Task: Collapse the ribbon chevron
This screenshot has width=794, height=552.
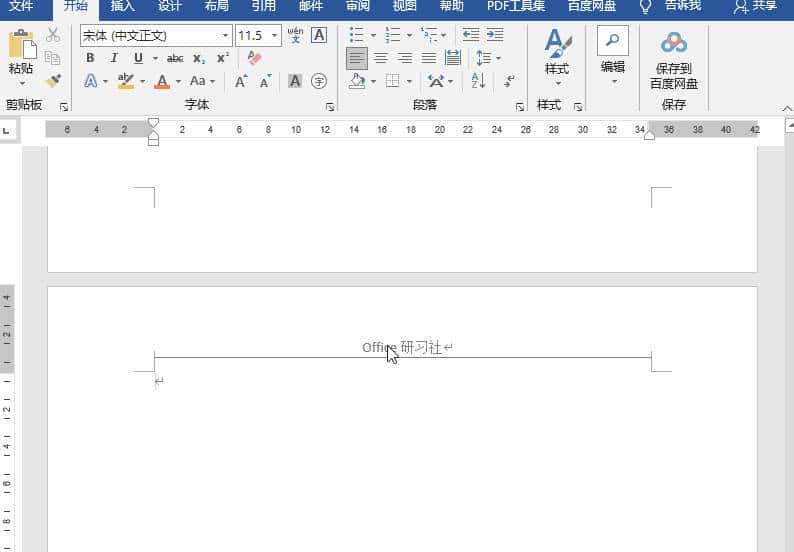Action: click(x=786, y=108)
